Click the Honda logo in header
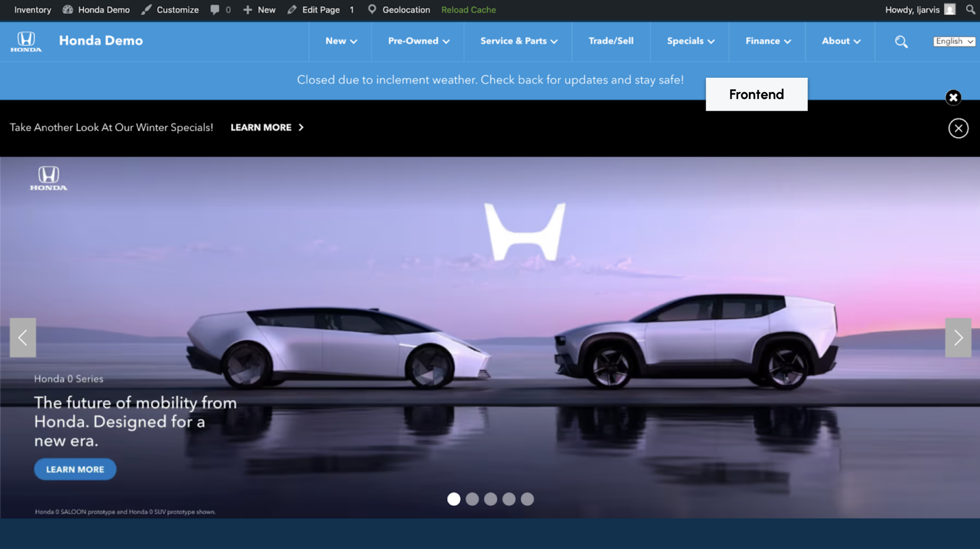The image size is (980, 549). (26, 41)
